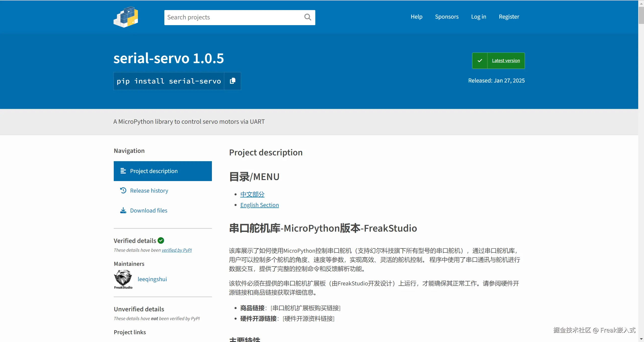The height and width of the screenshot is (342, 644).
Task: Open the Help menu item
Action: 416,17
